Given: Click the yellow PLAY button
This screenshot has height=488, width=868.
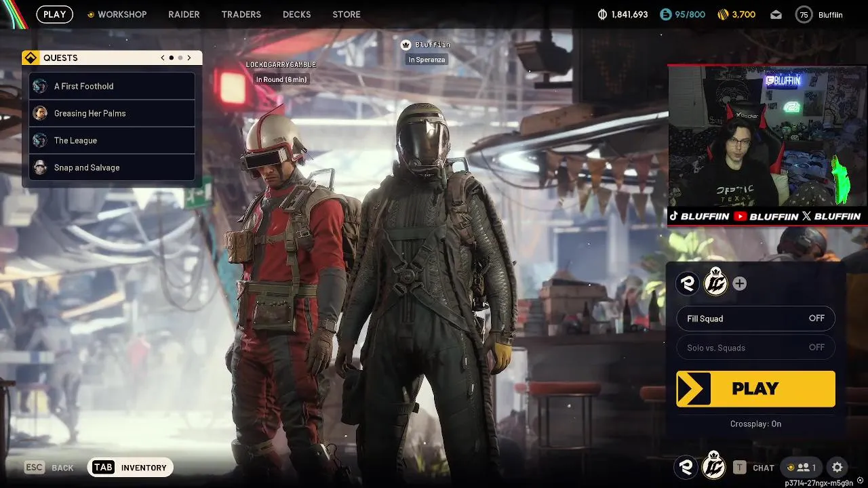Looking at the screenshot, I should coord(755,389).
